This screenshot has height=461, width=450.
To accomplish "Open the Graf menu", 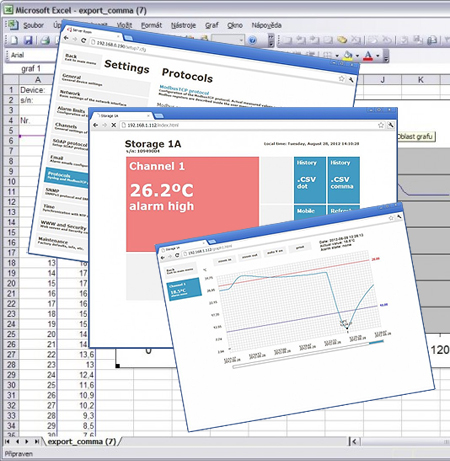I will (x=212, y=25).
